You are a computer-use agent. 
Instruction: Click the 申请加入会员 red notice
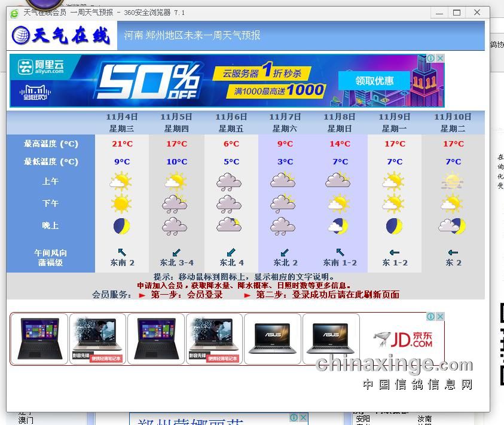pos(243,286)
